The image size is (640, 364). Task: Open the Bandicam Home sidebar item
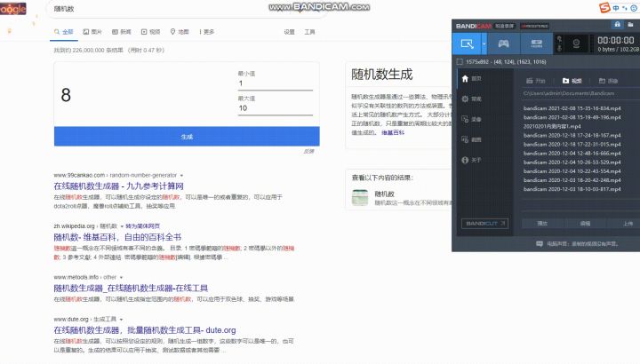click(x=471, y=79)
